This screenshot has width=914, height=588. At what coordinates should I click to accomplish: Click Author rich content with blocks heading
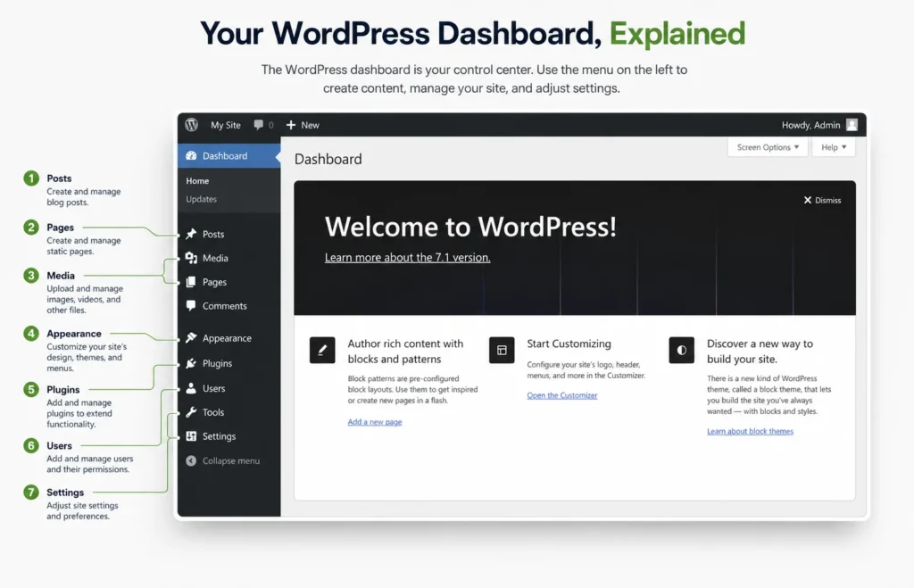(x=406, y=351)
